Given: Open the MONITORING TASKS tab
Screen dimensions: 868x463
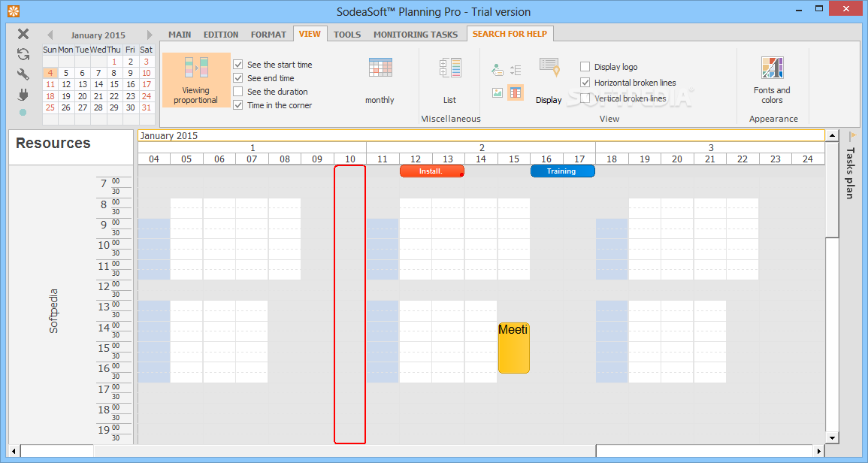Looking at the screenshot, I should 416,35.
